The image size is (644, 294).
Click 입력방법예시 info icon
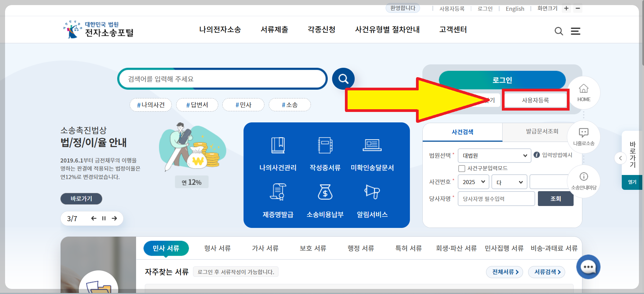point(537,155)
